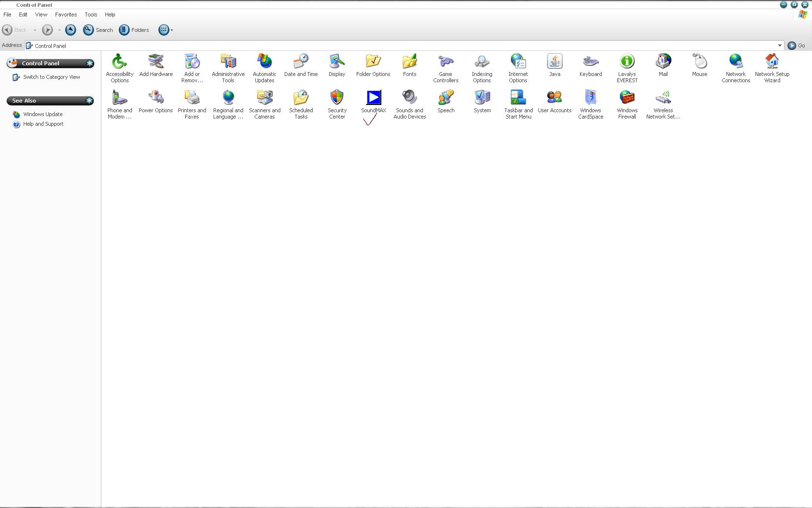The width and height of the screenshot is (812, 508).
Task: Open Mouse settings icon
Action: coord(699,61)
